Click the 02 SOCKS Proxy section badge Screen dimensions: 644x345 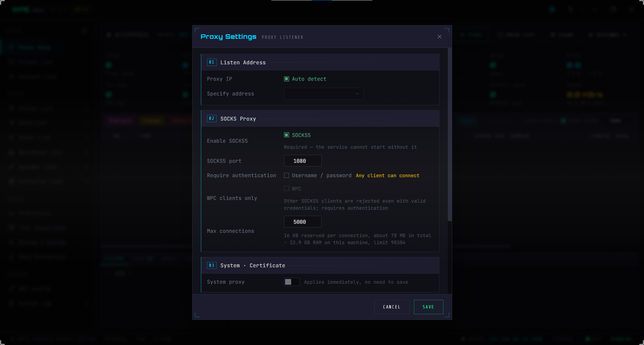coord(212,119)
